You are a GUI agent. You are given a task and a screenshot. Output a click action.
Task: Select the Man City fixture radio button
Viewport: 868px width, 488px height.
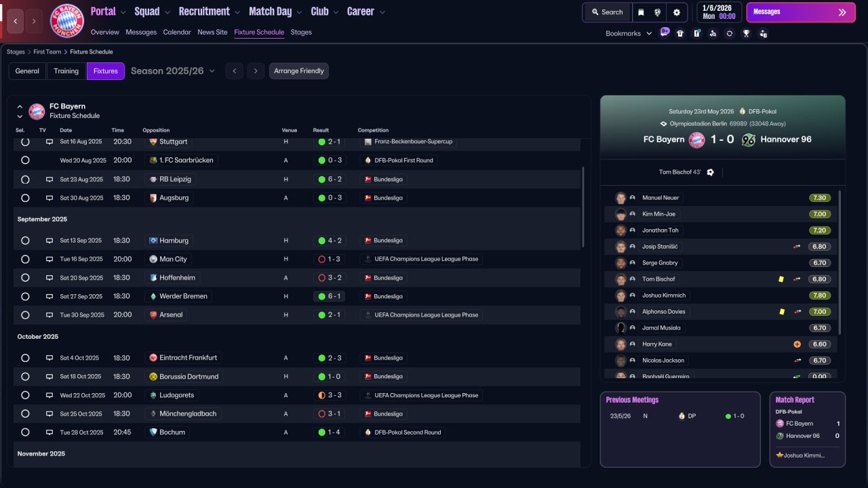(25, 259)
